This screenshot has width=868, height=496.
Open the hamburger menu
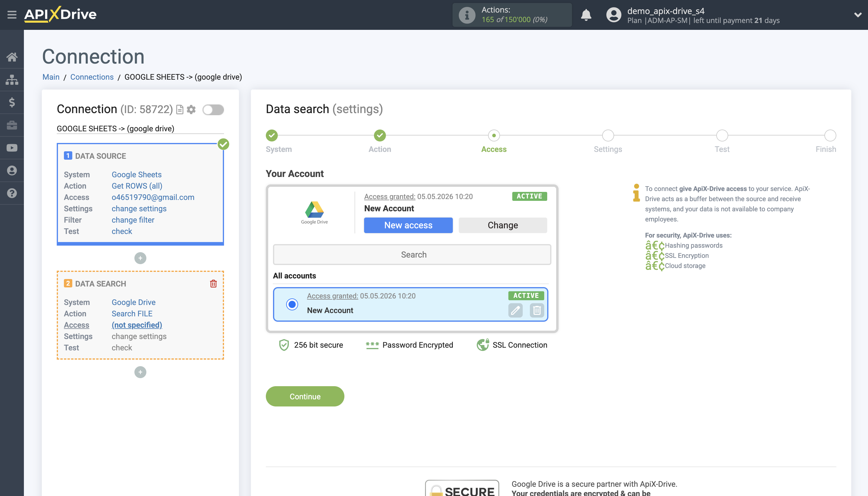12,15
